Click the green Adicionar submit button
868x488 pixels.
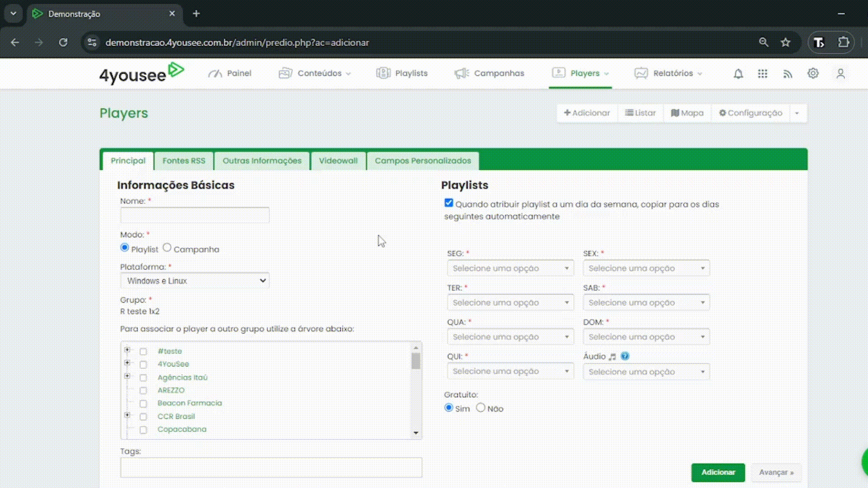click(717, 472)
